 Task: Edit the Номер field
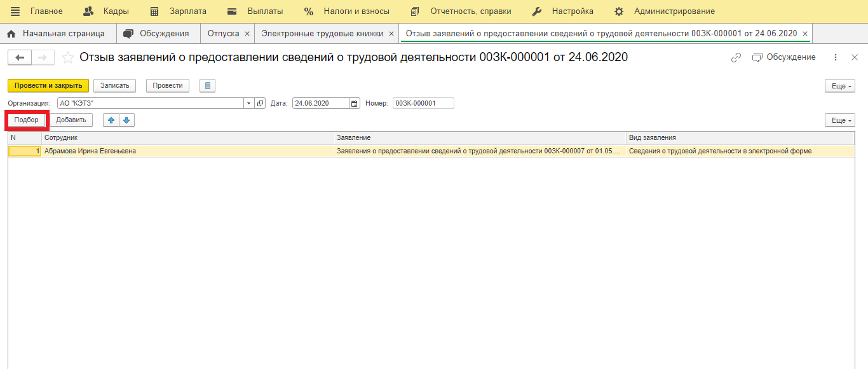[x=423, y=103]
